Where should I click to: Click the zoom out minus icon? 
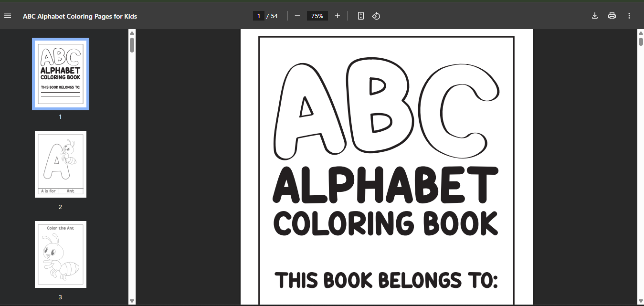(x=297, y=16)
